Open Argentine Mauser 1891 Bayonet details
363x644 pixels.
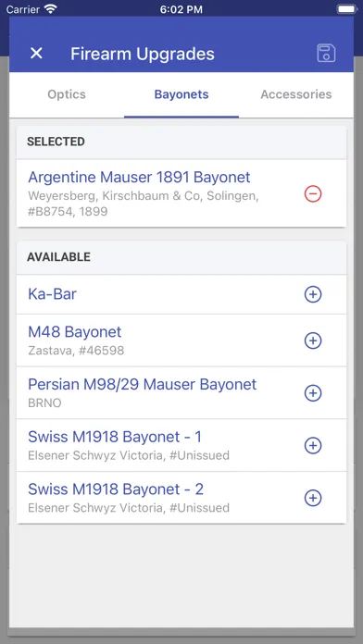181,193
